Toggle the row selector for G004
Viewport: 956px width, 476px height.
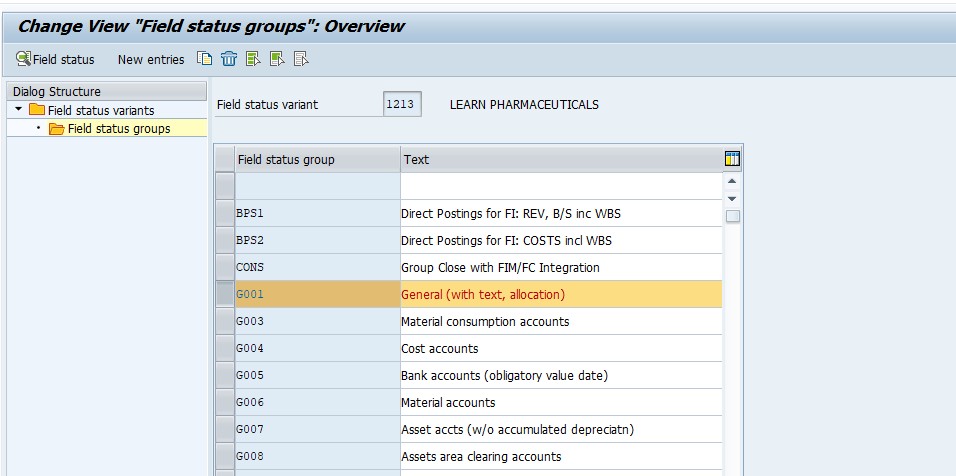pyautogui.click(x=225, y=348)
